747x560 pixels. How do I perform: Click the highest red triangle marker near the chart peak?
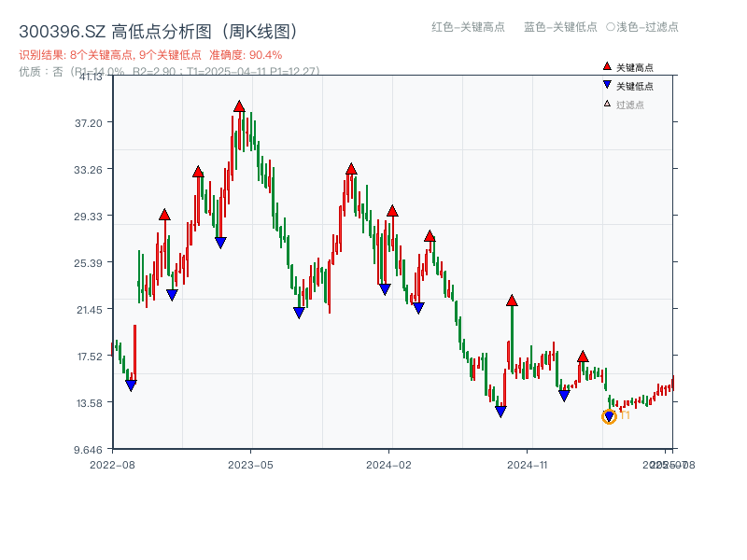(241, 106)
